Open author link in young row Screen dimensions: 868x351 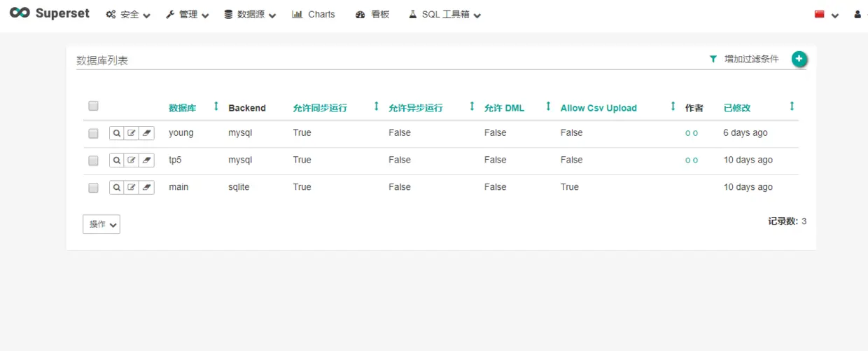[692, 133]
